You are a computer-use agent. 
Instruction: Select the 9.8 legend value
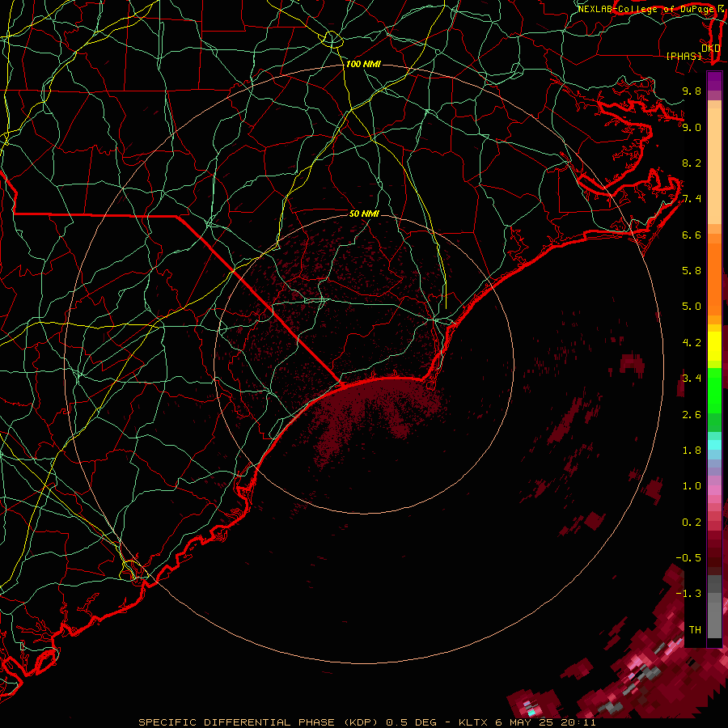[692, 91]
